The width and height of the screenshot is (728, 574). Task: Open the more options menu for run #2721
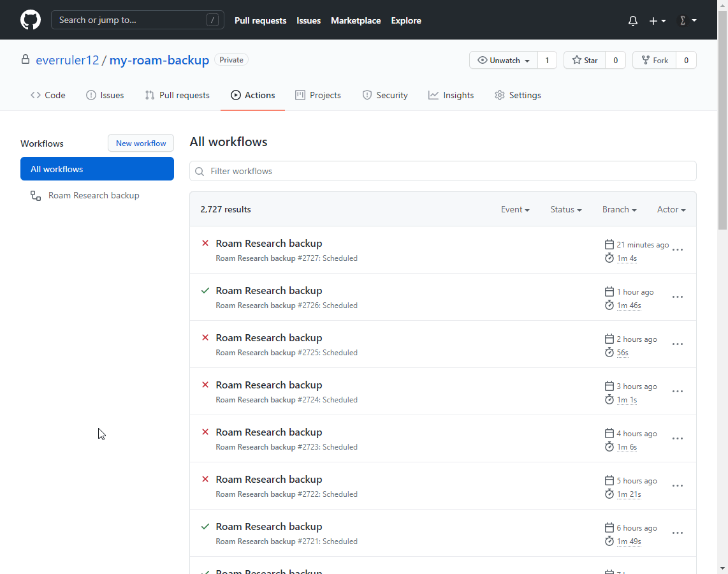[678, 533]
